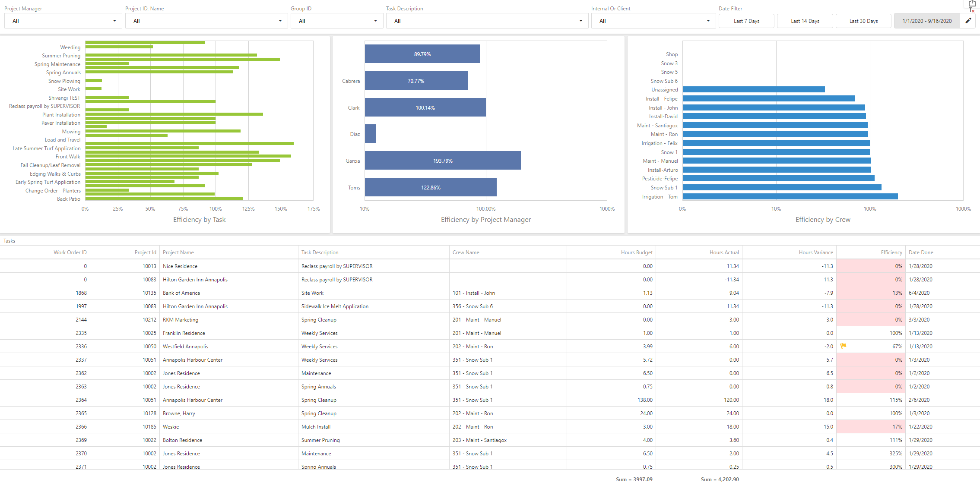The height and width of the screenshot is (489, 980).
Task: Open the Group ID filter dropdown
Action: (337, 21)
